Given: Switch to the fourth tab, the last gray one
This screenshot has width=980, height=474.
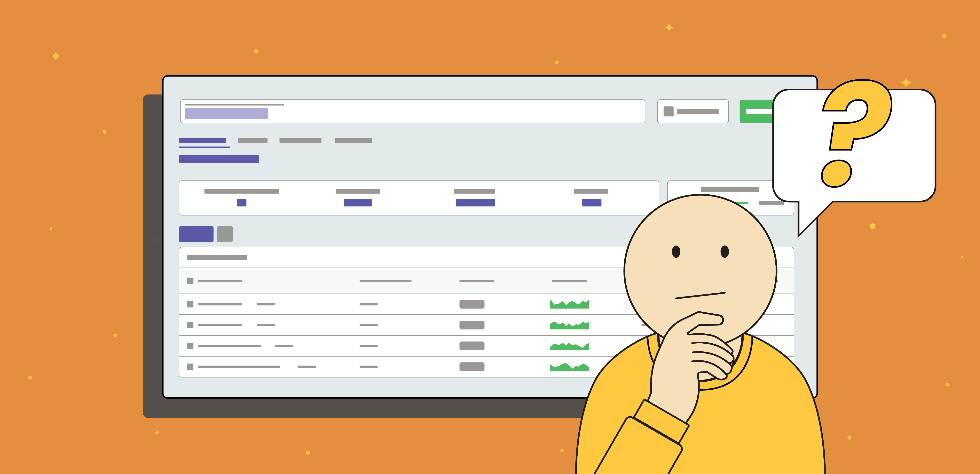Looking at the screenshot, I should click(x=353, y=140).
